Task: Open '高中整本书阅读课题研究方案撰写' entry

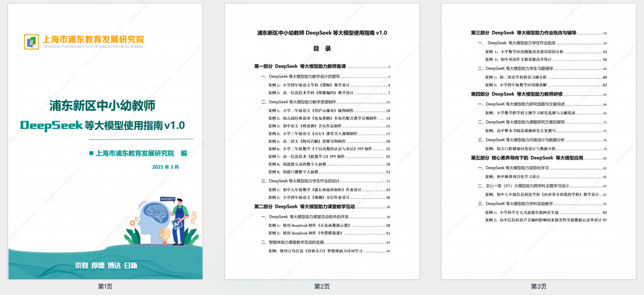Action: 546,131
